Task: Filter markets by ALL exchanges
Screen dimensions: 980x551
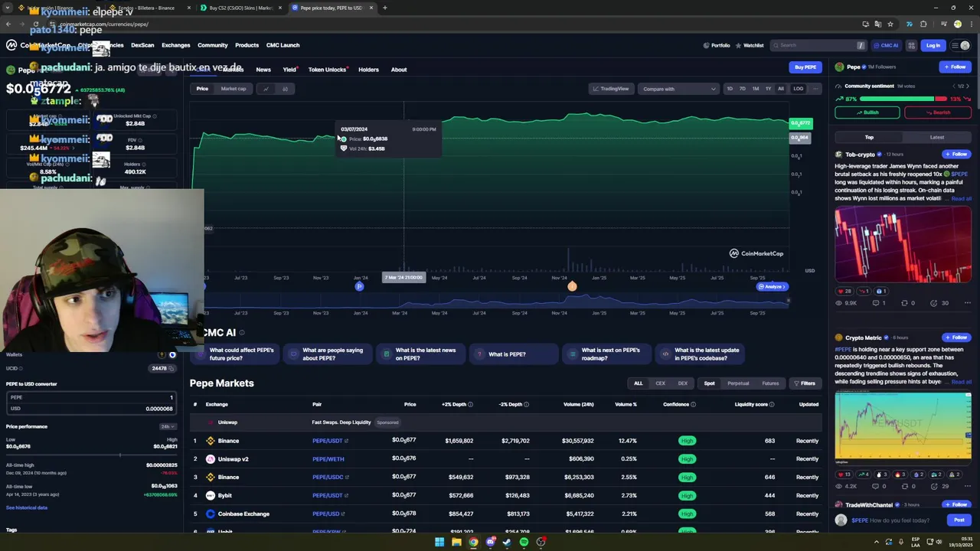Action: pyautogui.click(x=638, y=383)
